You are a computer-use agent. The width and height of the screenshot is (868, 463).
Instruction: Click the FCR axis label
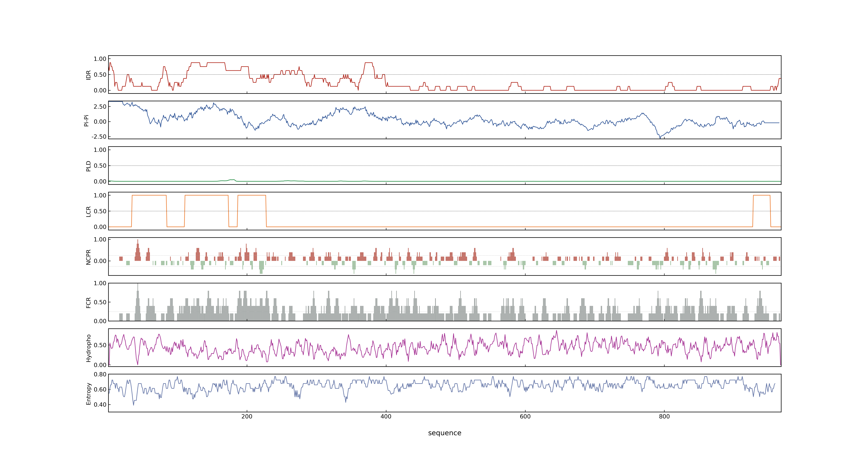click(88, 303)
